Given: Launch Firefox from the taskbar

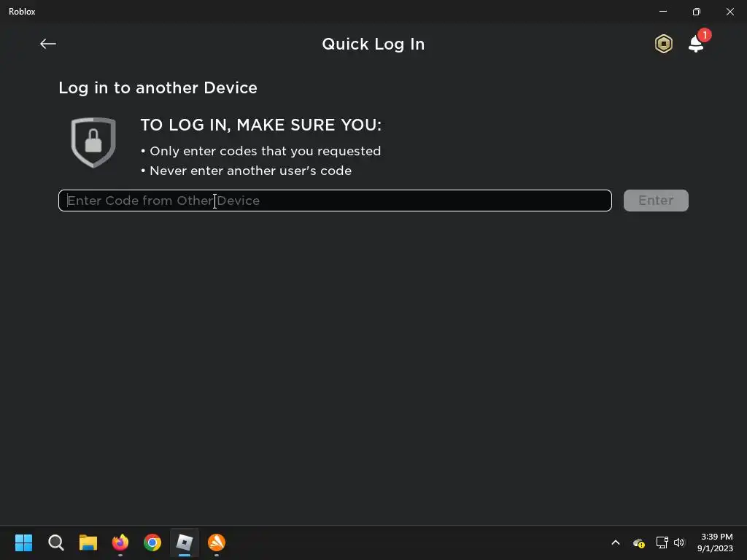Looking at the screenshot, I should [120, 542].
